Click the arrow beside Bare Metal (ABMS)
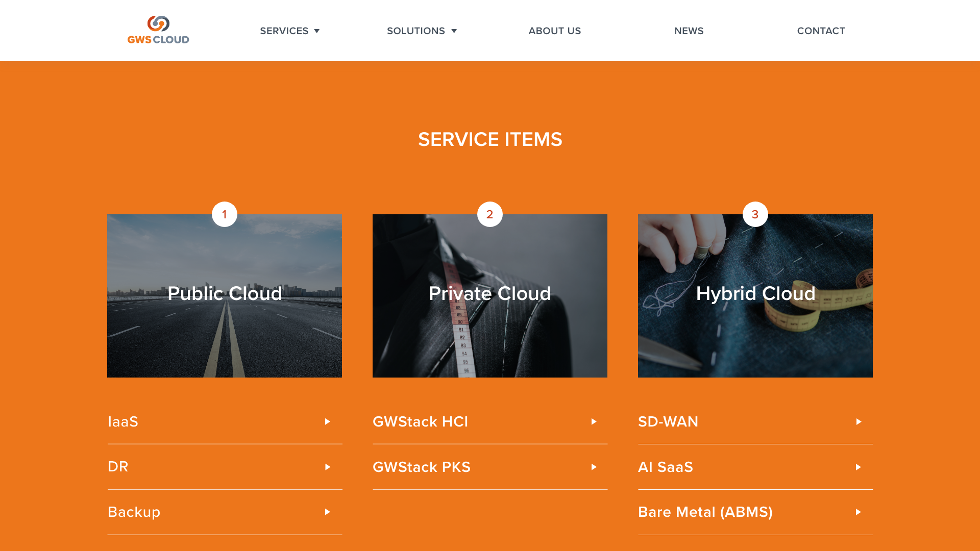 point(859,512)
